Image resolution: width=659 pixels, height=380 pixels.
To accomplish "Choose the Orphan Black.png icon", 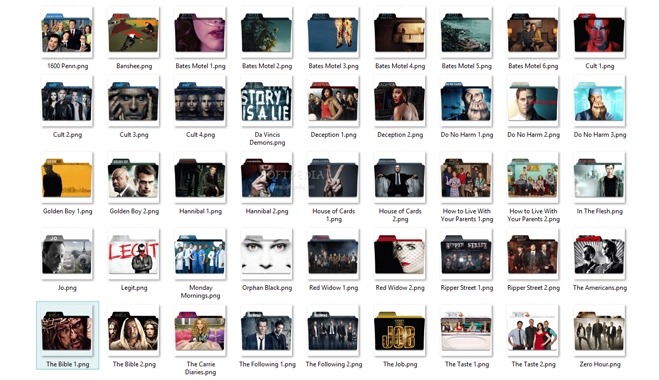I will click(x=266, y=254).
